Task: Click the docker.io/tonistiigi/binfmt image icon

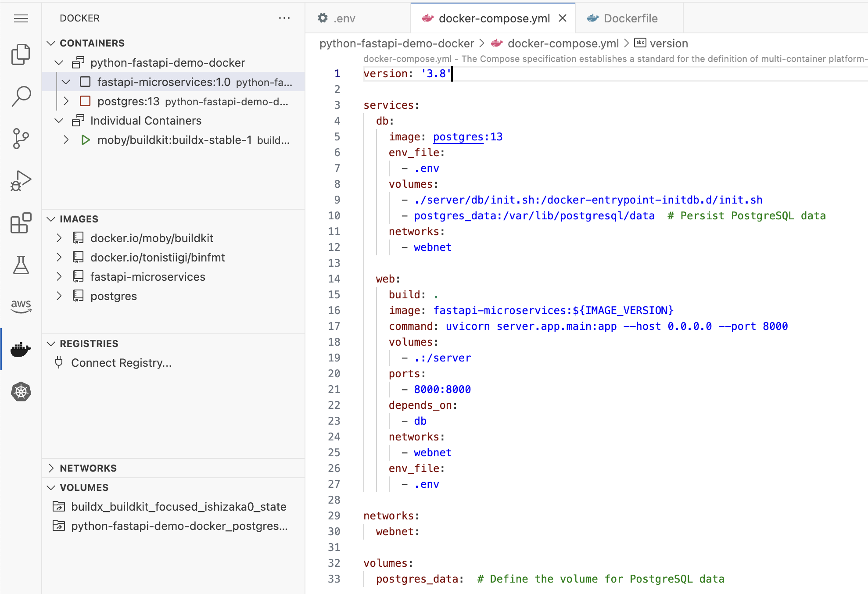Action: click(78, 258)
